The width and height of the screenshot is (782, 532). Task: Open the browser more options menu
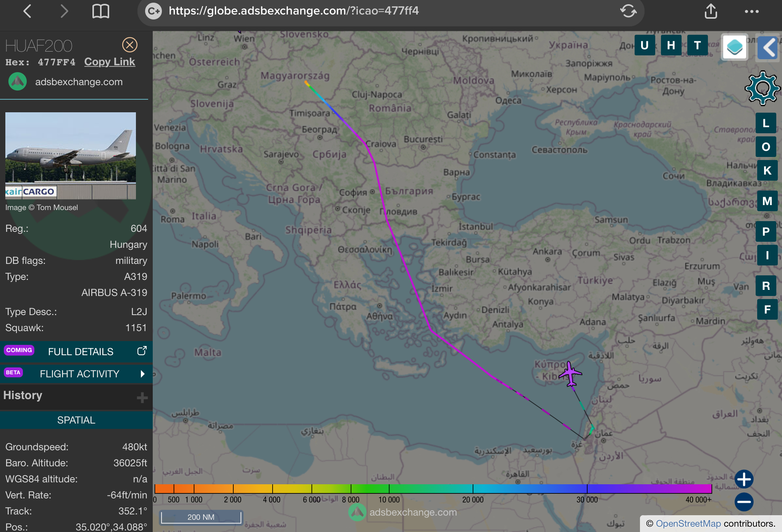coord(751,11)
